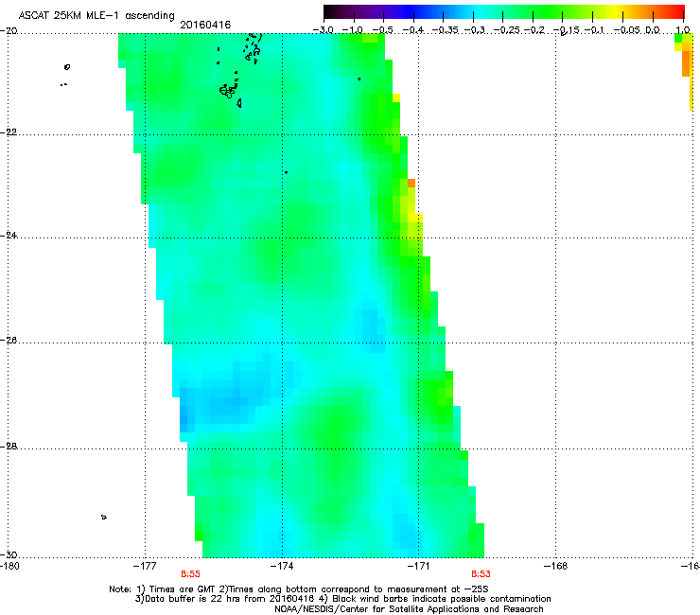Select the date label 20160416
The height and width of the screenshot is (615, 700).
205,25
